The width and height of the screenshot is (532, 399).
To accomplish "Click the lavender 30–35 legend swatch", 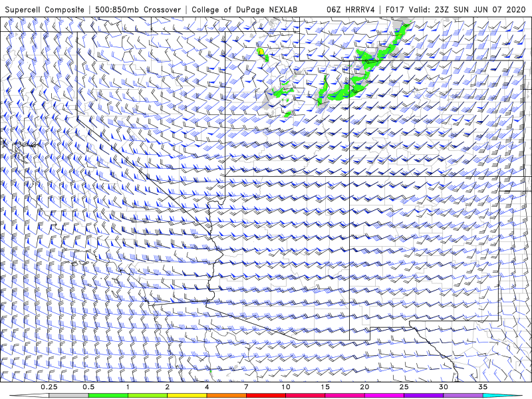I will pyautogui.click(x=463, y=396).
